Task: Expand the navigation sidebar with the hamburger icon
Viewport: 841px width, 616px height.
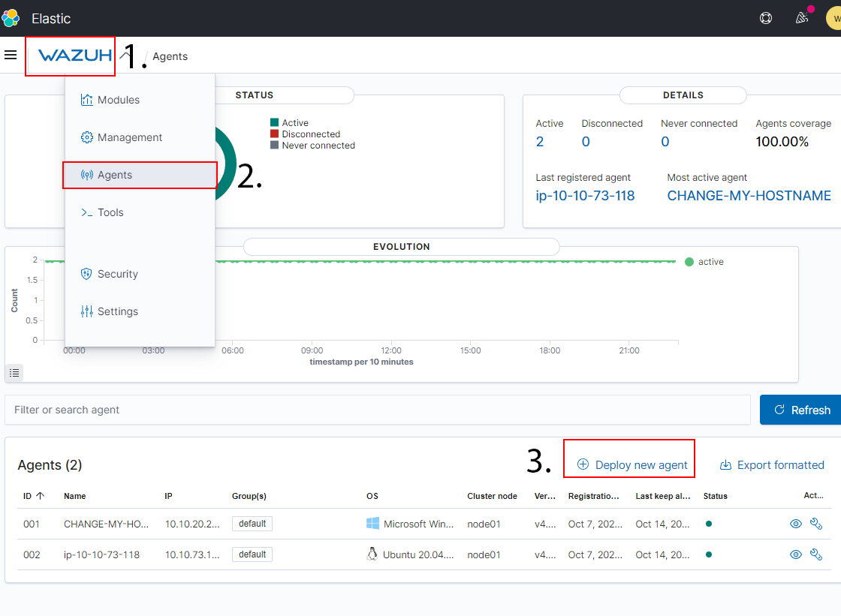Action: pos(11,55)
